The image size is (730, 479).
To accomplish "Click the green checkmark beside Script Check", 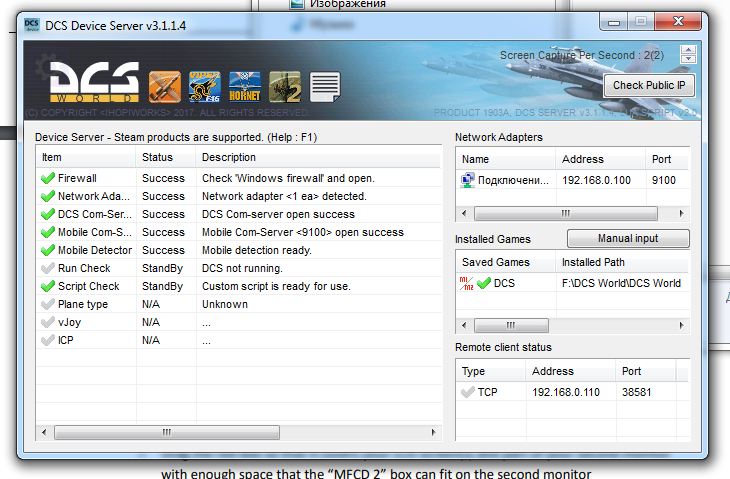I will [x=48, y=286].
